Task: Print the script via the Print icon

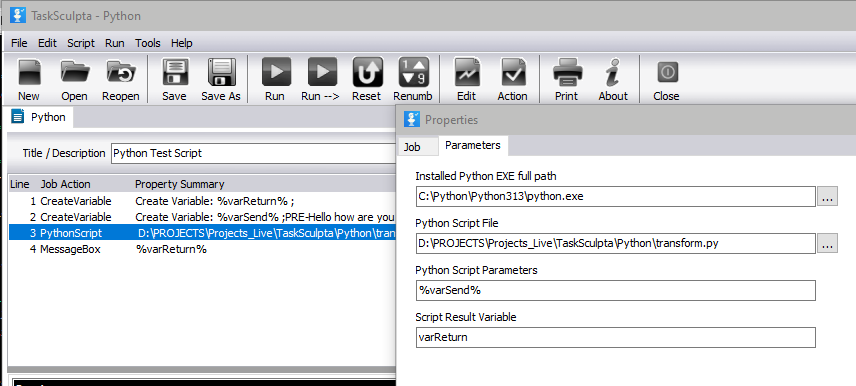Action: 567,72
